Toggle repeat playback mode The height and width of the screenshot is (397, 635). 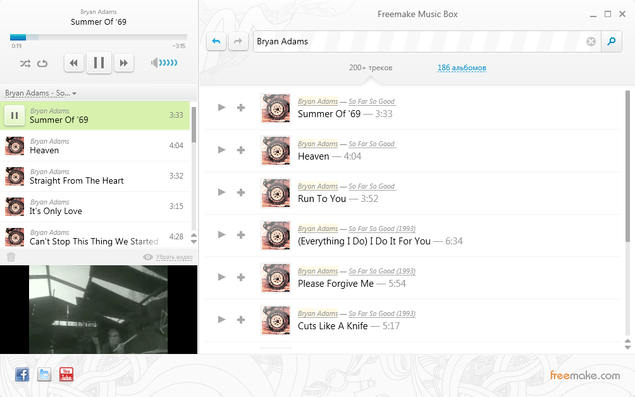[x=42, y=64]
